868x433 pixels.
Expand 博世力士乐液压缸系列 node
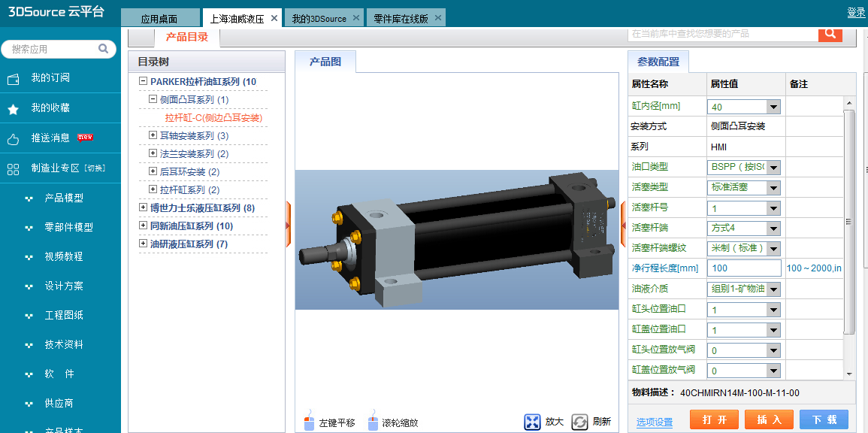coord(144,207)
